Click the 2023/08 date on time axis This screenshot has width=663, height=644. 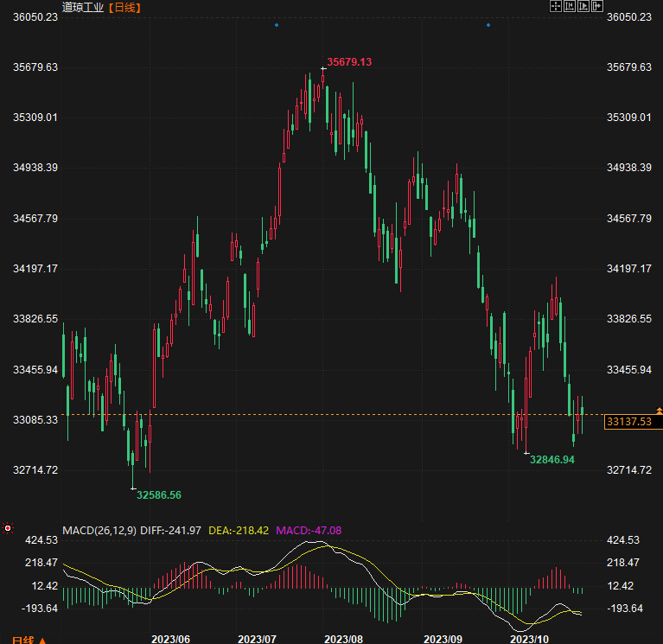pyautogui.click(x=343, y=639)
